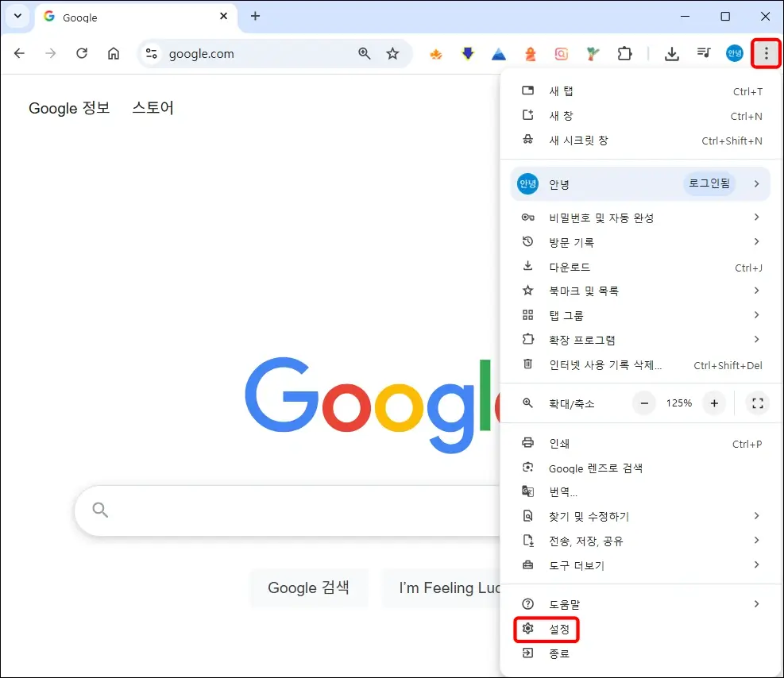Click the 로그인됨 badge
This screenshot has width=784, height=678.
[709, 183]
